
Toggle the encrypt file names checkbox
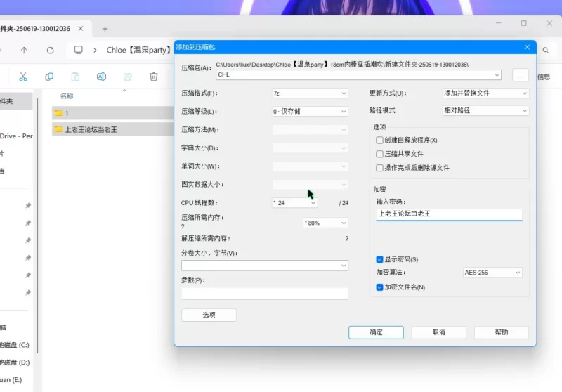[x=379, y=287]
